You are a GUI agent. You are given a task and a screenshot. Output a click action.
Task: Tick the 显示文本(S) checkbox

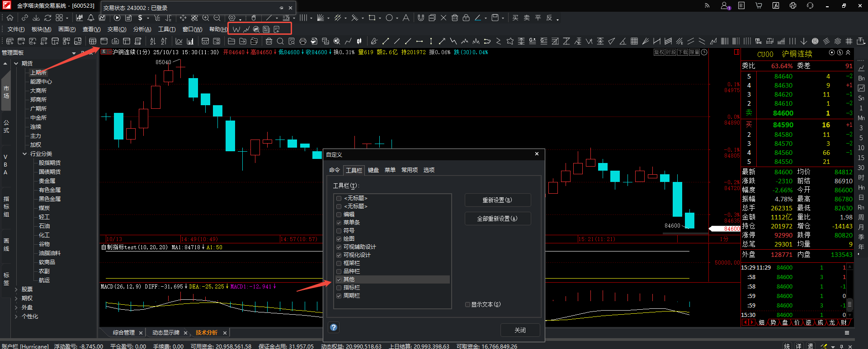point(468,305)
